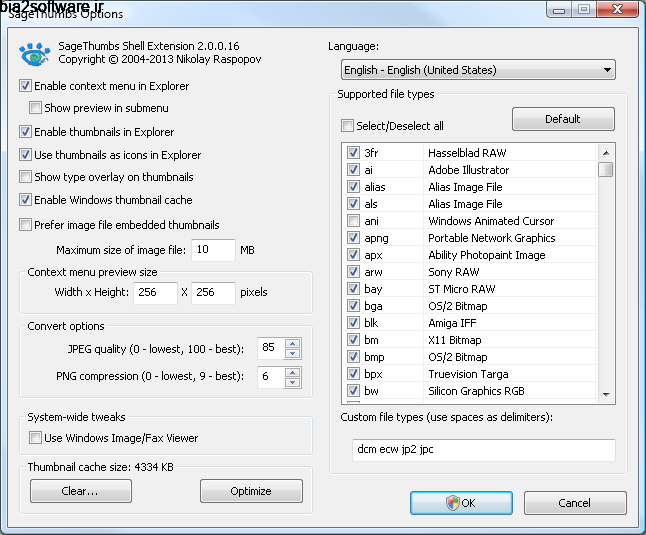The width and height of the screenshot is (646, 535).
Task: Decrease JPEG quality with down arrow
Action: (293, 353)
